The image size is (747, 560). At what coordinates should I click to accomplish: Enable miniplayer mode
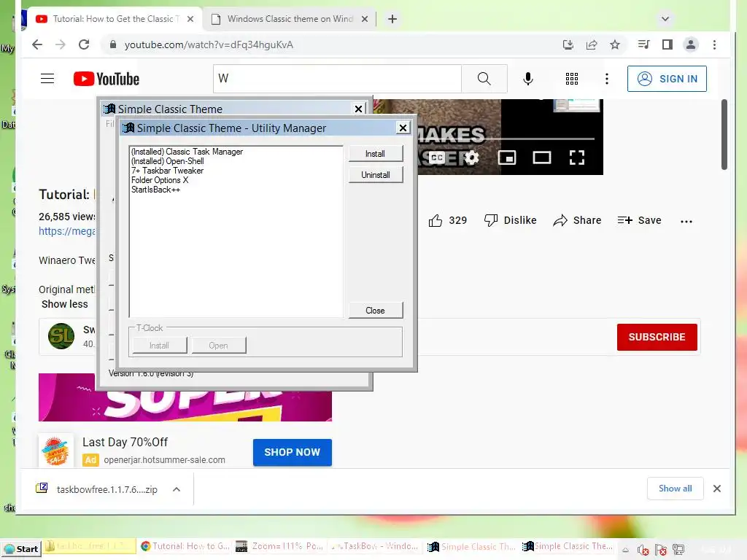point(507,157)
